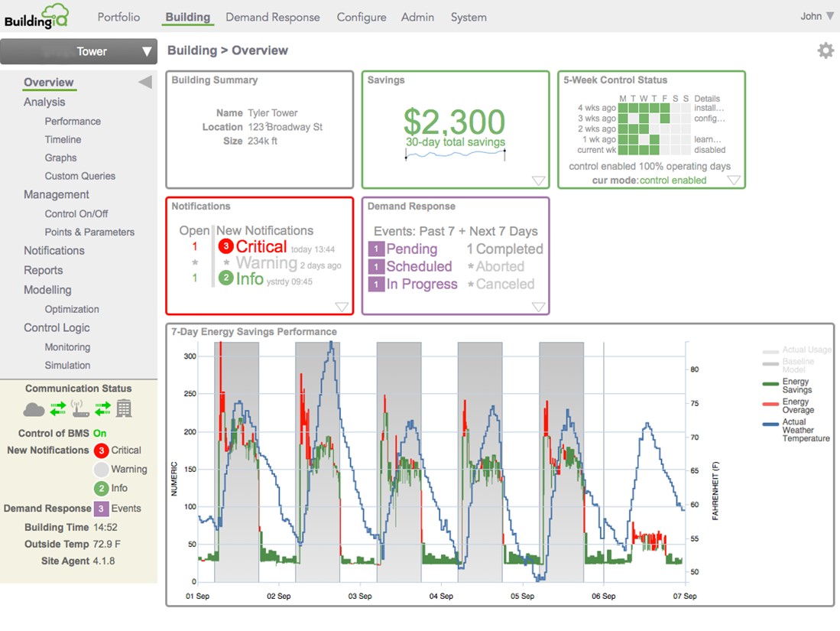The image size is (840, 631).
Task: Click the grey Warning badge in sidebar
Action: (101, 470)
